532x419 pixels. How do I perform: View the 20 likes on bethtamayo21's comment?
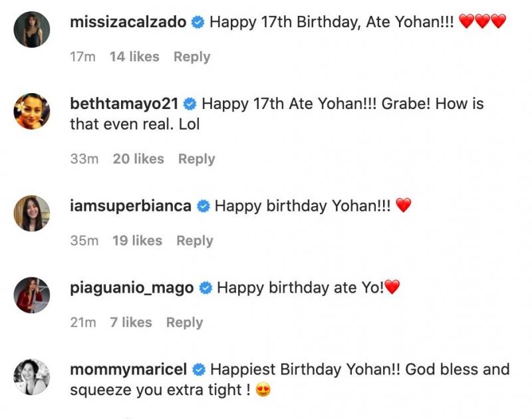[138, 159]
